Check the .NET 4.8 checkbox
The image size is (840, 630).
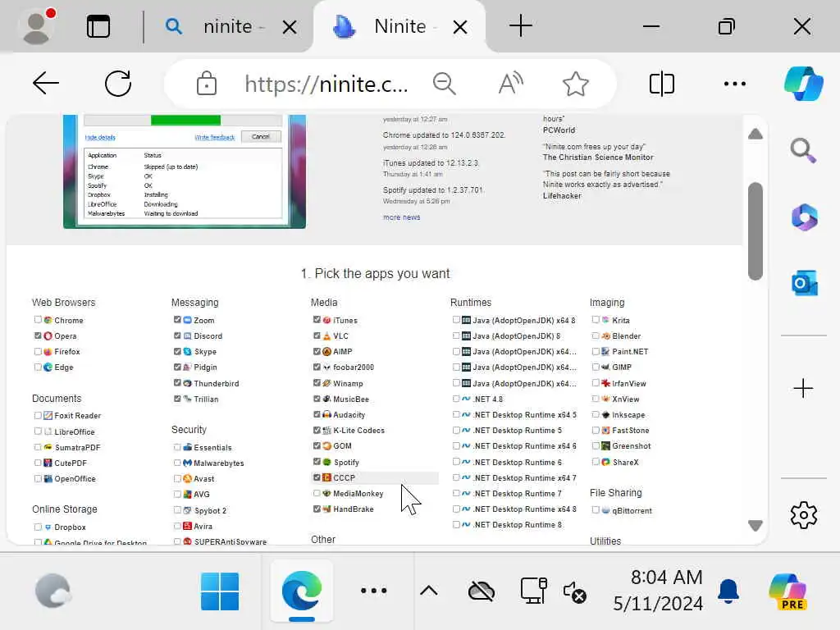(456, 399)
